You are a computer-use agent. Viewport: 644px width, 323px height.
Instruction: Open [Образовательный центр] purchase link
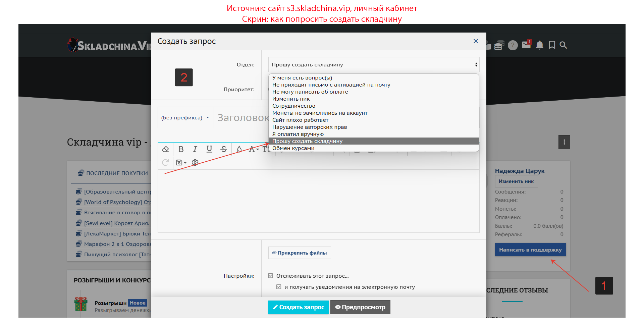[x=118, y=192]
